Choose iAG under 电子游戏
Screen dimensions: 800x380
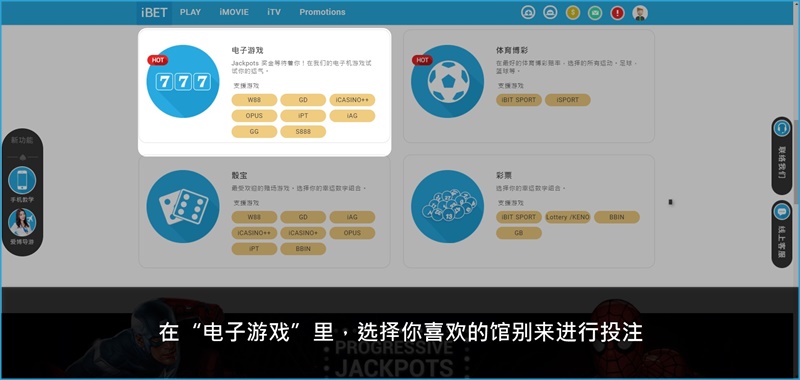(x=352, y=116)
